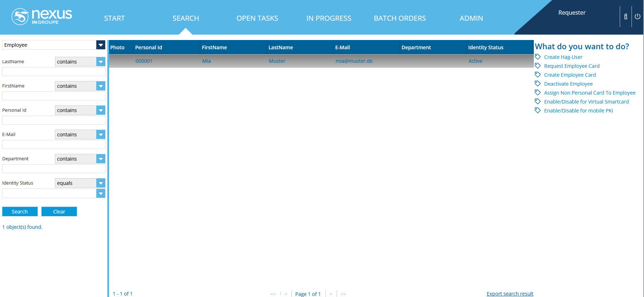The width and height of the screenshot is (644, 297).
Task: Click tag icon beside Request Employee Card
Action: (538, 66)
